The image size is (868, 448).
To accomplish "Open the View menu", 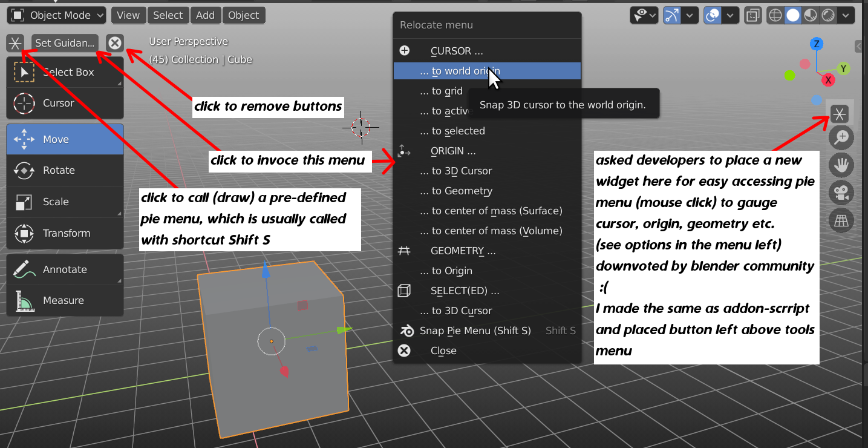I will click(128, 15).
